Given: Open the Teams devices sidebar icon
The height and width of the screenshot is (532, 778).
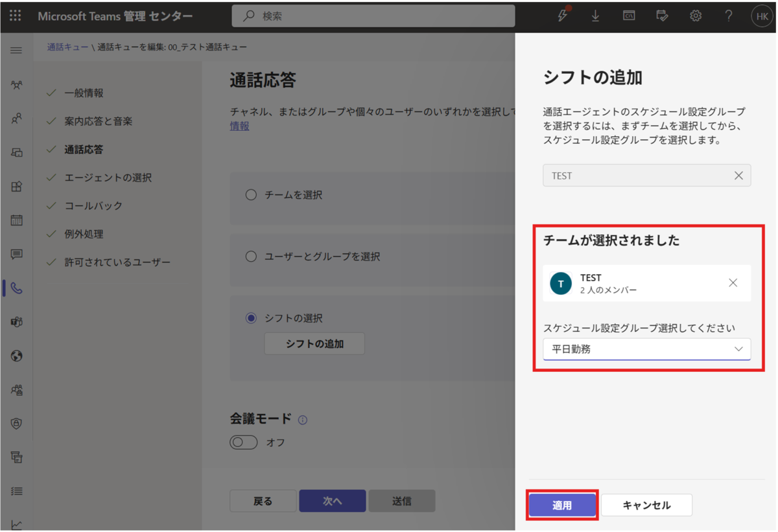Looking at the screenshot, I should coord(17,153).
